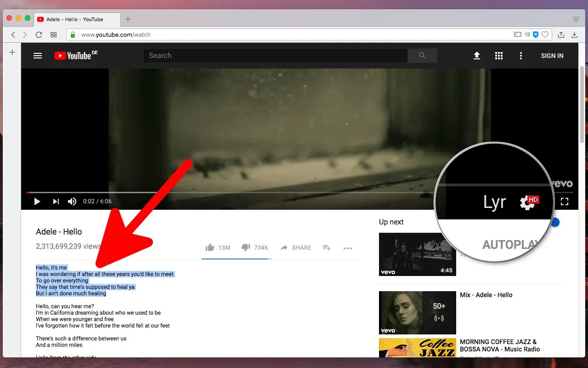Open a new browser tab with plus
The width and height of the screenshot is (588, 368).
pos(128,19)
